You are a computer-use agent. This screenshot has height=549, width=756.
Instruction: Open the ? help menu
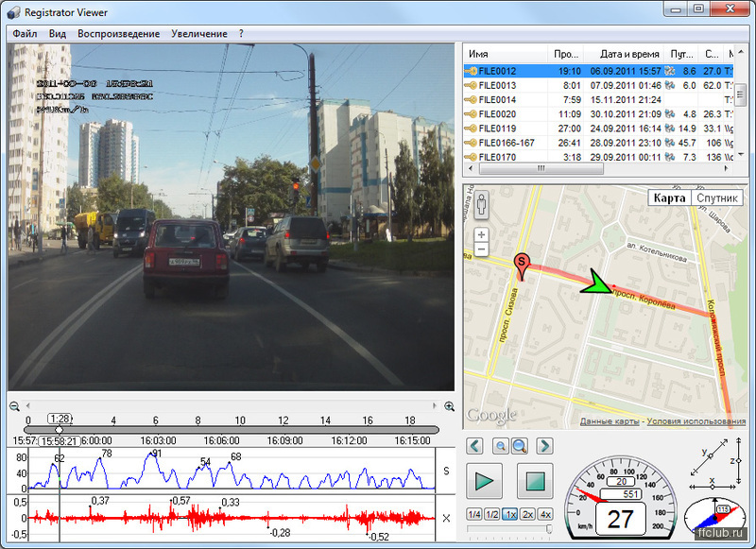(241, 34)
